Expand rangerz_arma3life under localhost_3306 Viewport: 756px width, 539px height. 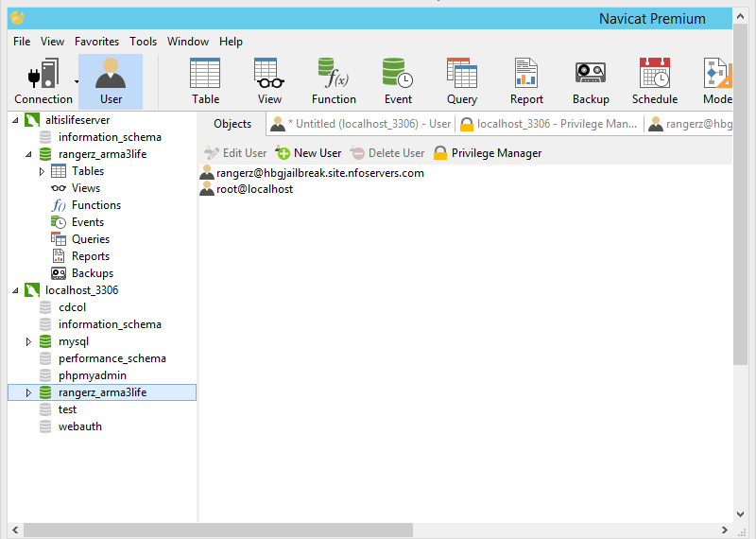(x=28, y=392)
